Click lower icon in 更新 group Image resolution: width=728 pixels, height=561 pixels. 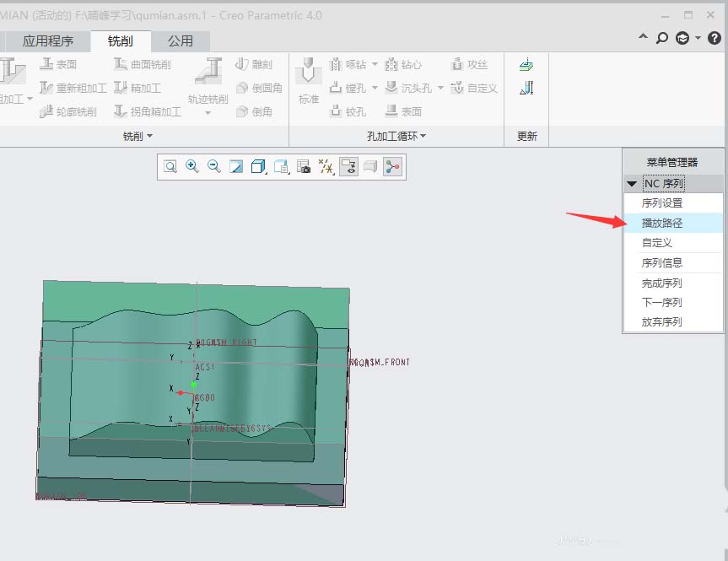click(526, 88)
